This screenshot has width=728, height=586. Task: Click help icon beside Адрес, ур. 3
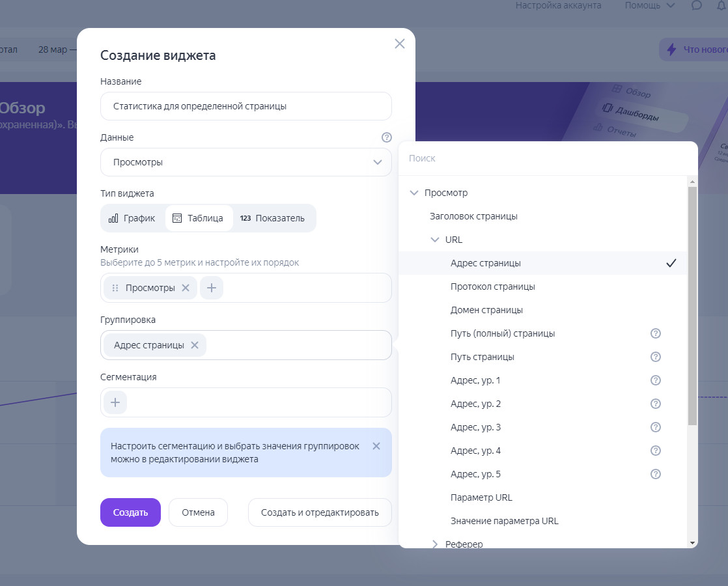click(656, 427)
